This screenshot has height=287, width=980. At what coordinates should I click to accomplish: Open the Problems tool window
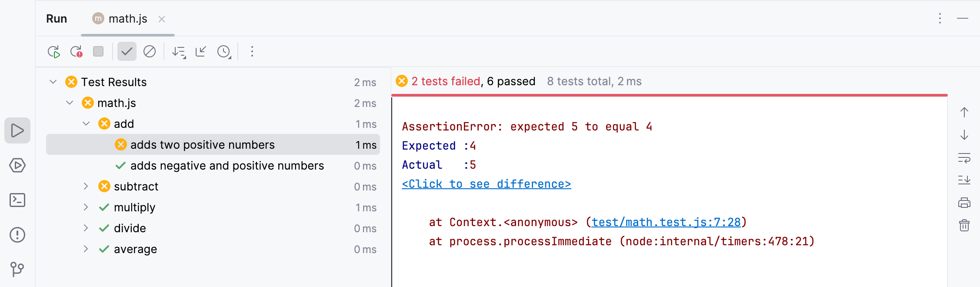[17, 235]
